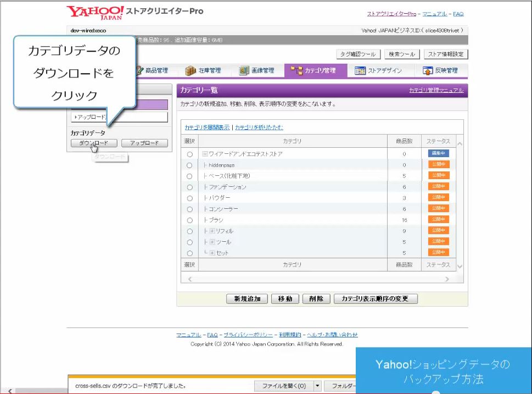Select the hiddenpage radio button

tap(189, 165)
